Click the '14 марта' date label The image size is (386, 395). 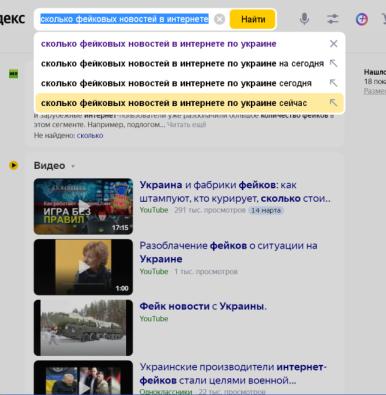266,210
